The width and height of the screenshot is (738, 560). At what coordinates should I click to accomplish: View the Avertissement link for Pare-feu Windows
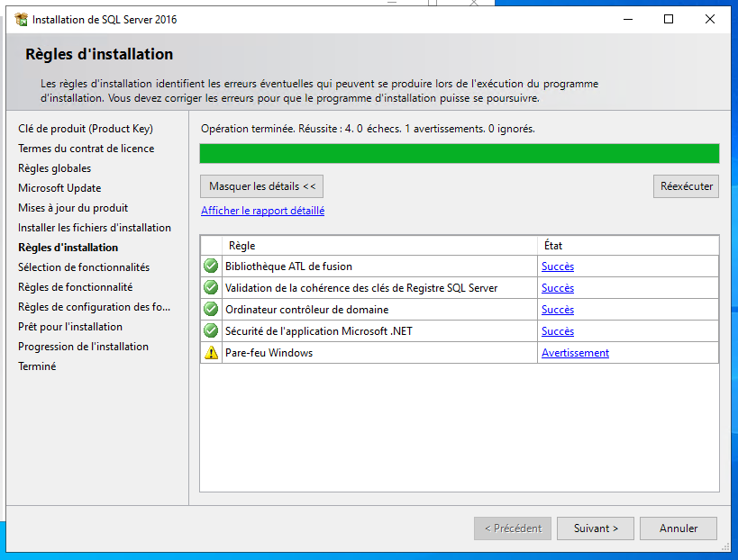point(575,353)
